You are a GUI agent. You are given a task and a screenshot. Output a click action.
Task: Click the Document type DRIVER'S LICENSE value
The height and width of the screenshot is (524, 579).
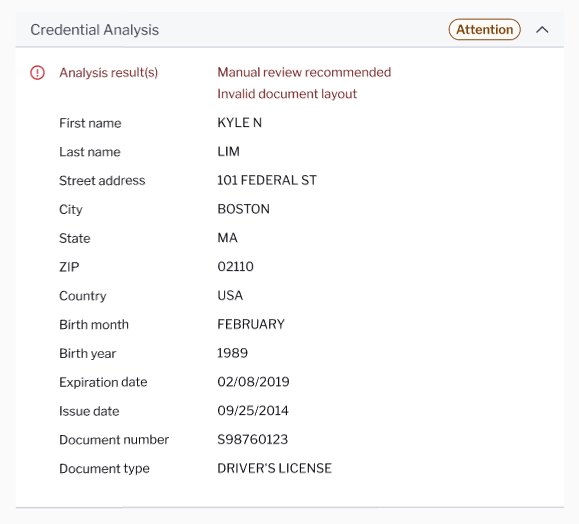pos(274,468)
